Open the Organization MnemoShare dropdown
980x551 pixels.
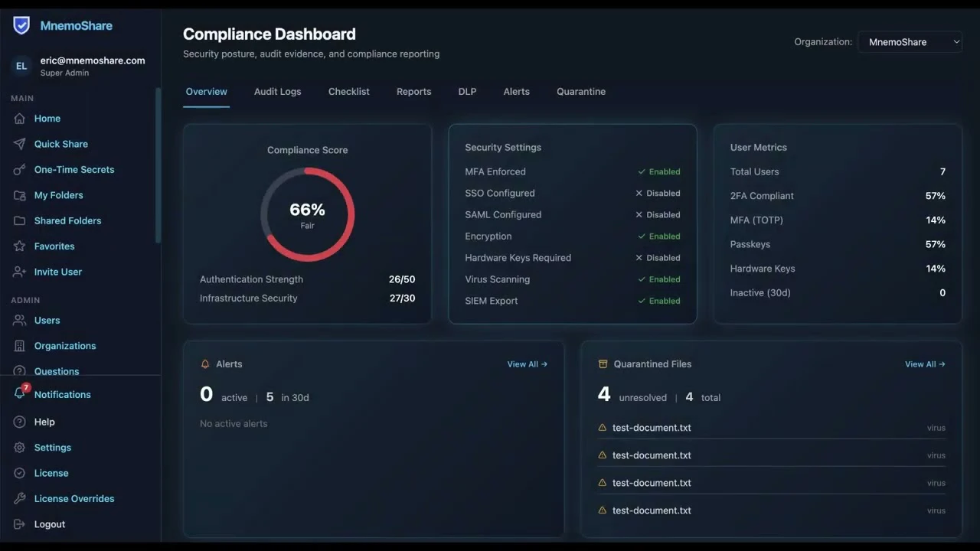(910, 42)
